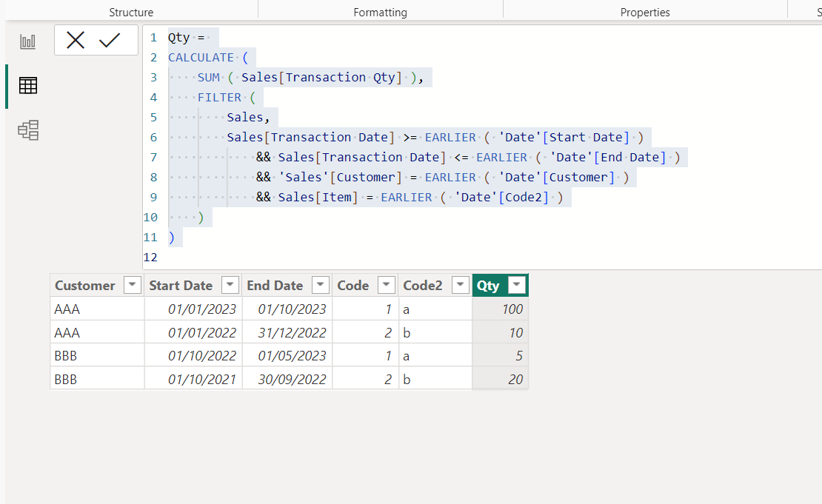Open the Report view icon
The height and width of the screenshot is (504, 822).
tap(28, 41)
